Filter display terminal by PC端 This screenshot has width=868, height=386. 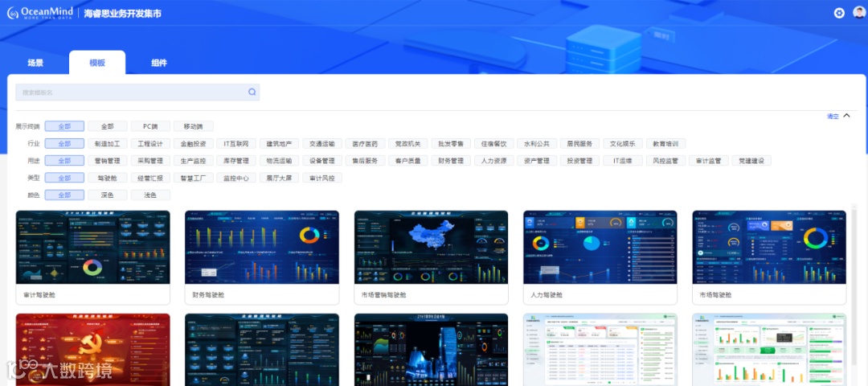[150, 126]
